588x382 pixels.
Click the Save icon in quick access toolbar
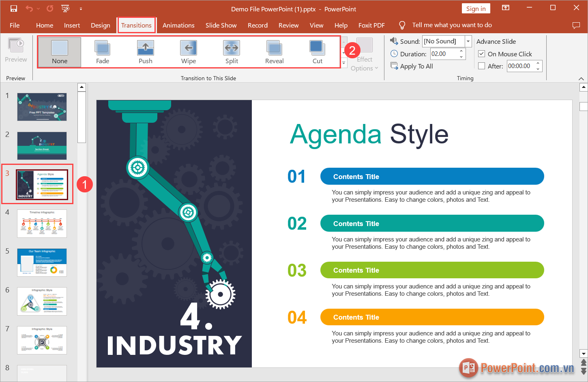click(14, 9)
